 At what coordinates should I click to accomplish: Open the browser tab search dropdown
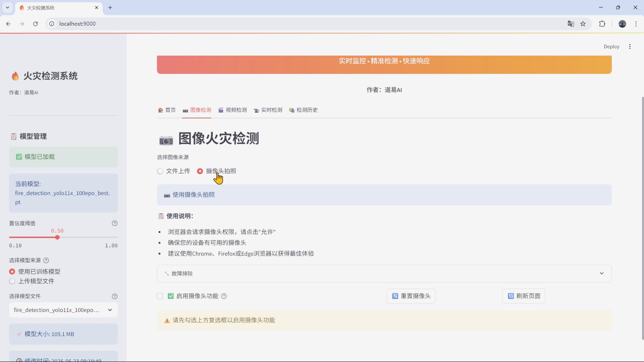pos(7,7)
